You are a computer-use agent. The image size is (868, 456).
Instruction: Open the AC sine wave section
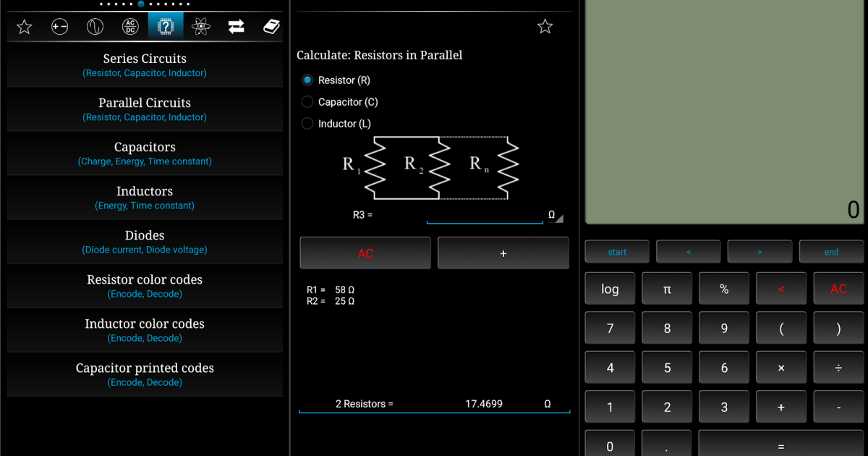coord(95,26)
